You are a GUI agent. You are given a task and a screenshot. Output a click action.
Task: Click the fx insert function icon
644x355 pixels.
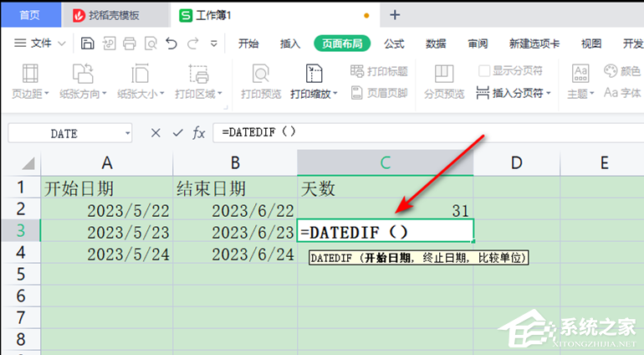(x=199, y=133)
